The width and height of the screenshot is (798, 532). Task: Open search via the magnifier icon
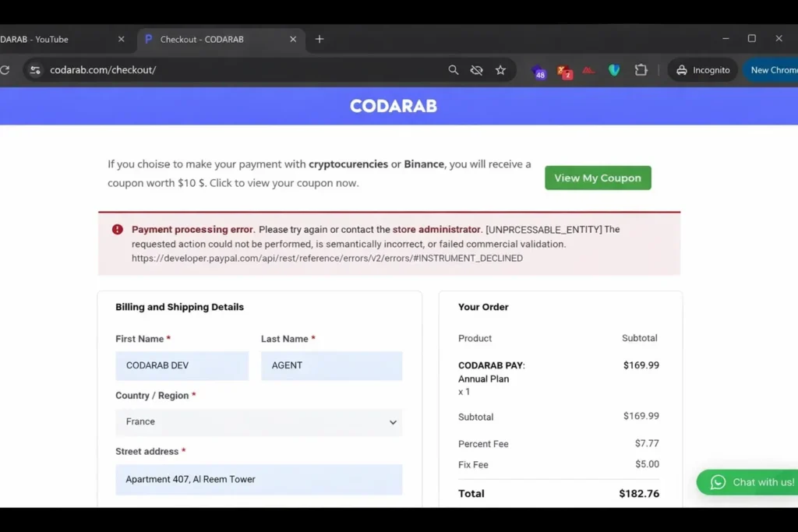pyautogui.click(x=453, y=70)
